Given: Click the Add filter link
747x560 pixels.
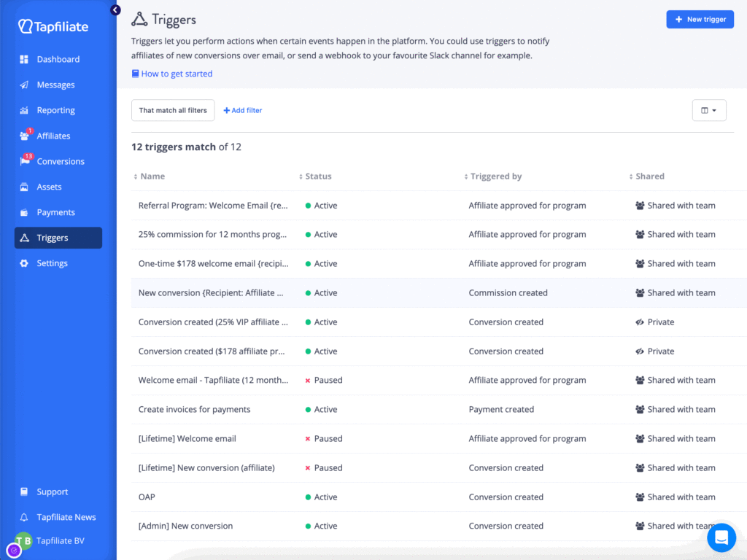Looking at the screenshot, I should pos(243,111).
